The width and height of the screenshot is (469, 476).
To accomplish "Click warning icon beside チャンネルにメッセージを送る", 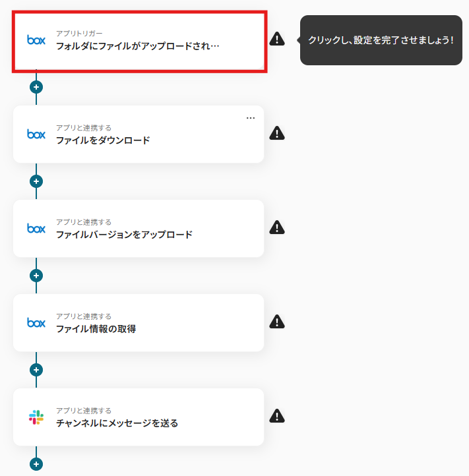I will point(277,416).
